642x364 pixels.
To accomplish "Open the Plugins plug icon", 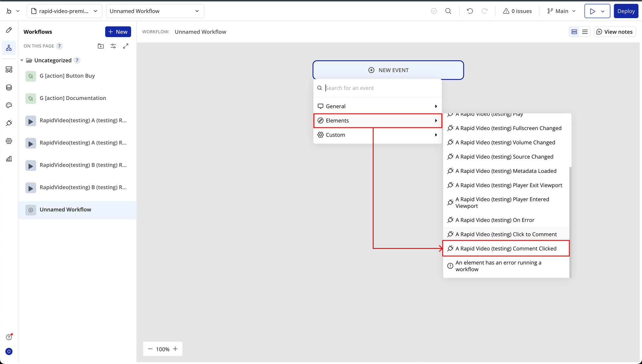I will tap(9, 123).
